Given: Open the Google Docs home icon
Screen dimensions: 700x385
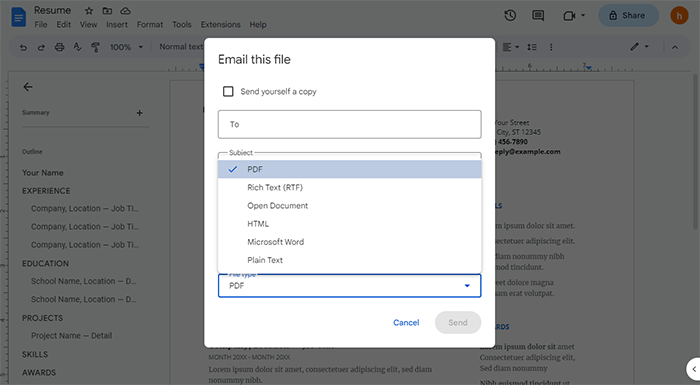Looking at the screenshot, I should pyautogui.click(x=19, y=17).
